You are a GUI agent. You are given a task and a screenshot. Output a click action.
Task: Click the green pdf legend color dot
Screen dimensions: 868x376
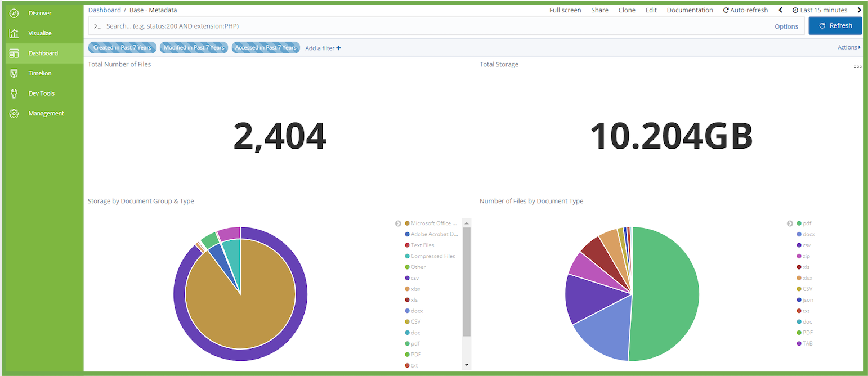tap(799, 223)
